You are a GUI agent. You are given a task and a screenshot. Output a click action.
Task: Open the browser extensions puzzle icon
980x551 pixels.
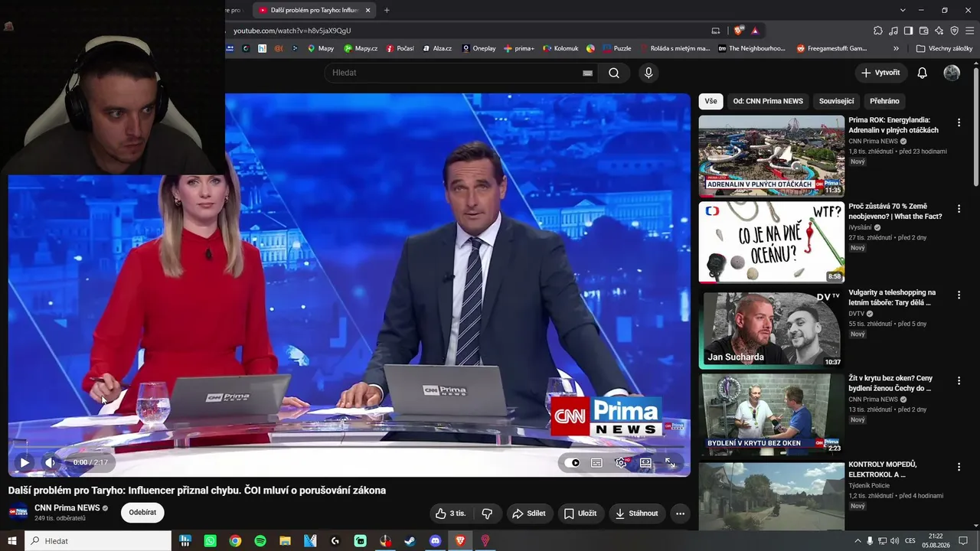pyautogui.click(x=878, y=31)
